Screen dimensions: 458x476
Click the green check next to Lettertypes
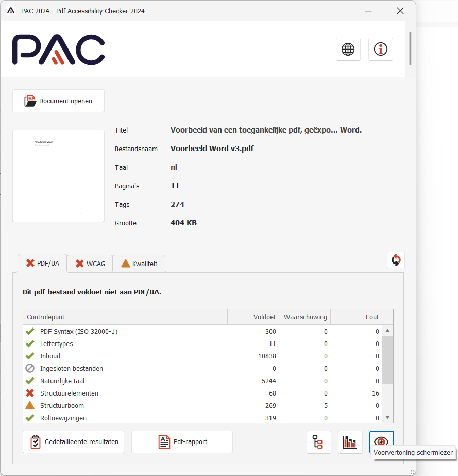[30, 343]
